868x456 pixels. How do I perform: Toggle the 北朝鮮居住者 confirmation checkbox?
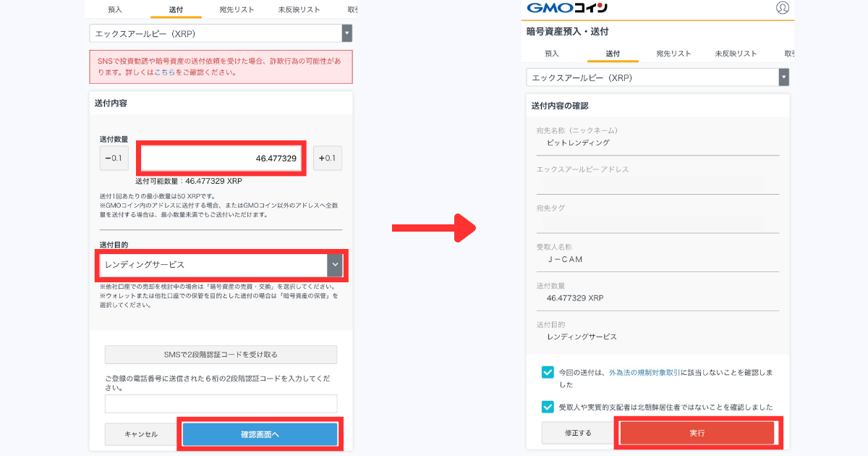point(548,407)
